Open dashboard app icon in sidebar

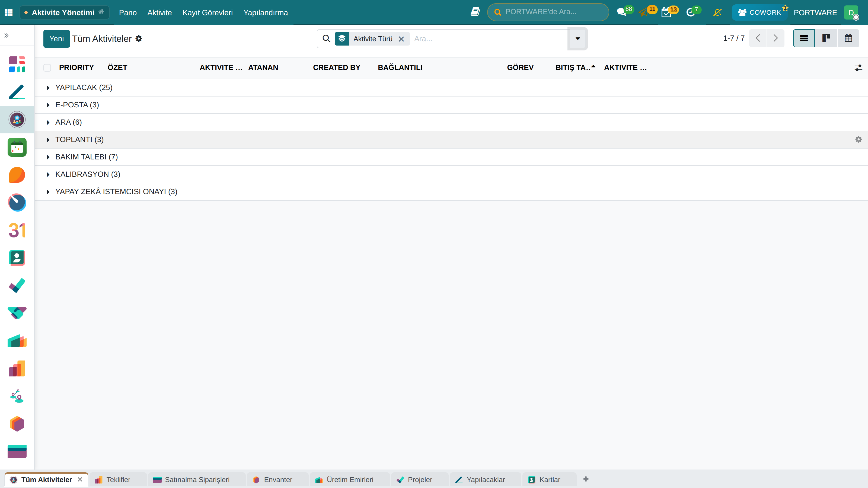(x=17, y=64)
